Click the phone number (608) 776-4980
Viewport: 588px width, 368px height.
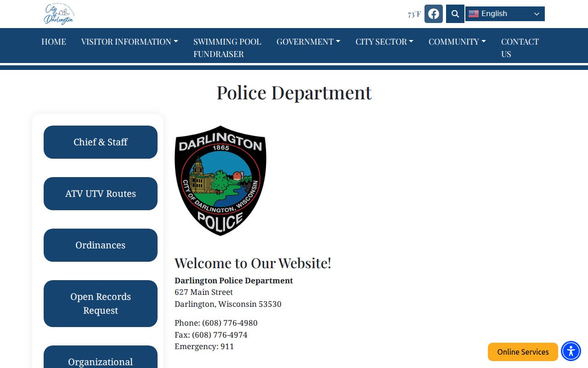[x=230, y=323]
